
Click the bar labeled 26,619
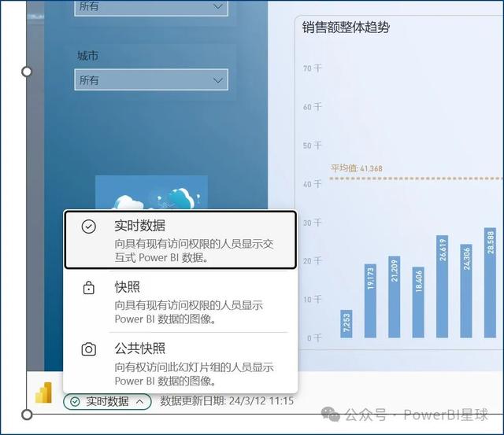click(443, 286)
